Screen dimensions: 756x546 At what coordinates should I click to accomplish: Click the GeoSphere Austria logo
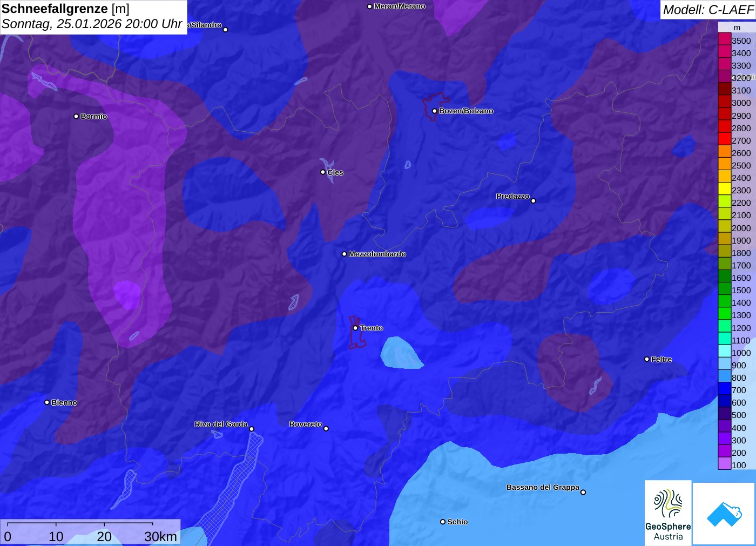pyautogui.click(x=668, y=513)
